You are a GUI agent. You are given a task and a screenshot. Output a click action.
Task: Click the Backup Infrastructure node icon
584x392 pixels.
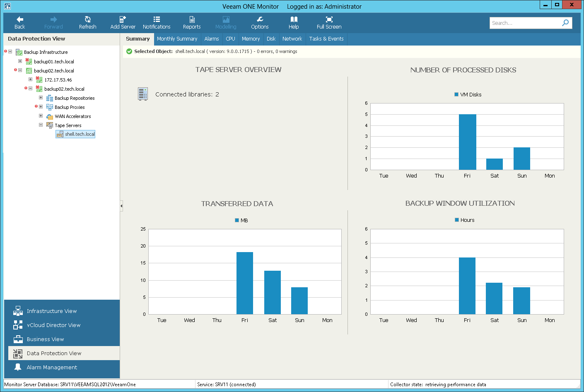coord(19,52)
